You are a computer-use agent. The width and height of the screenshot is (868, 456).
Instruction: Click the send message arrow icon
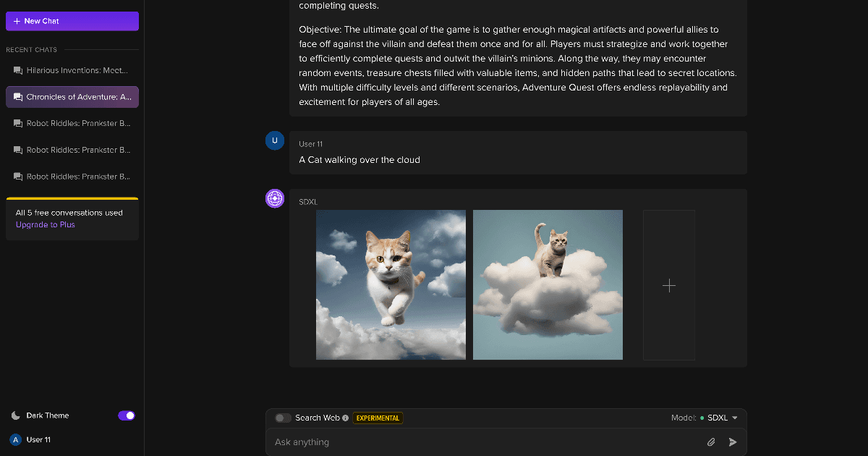tap(732, 442)
